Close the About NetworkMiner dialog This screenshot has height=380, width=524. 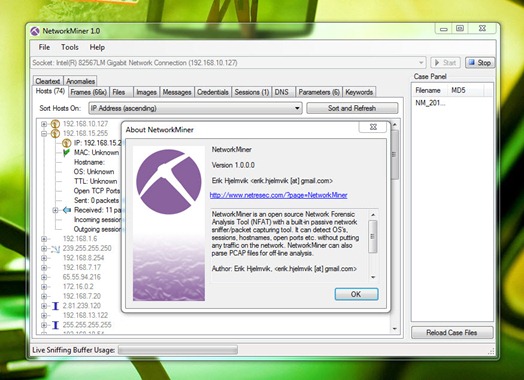tap(373, 127)
